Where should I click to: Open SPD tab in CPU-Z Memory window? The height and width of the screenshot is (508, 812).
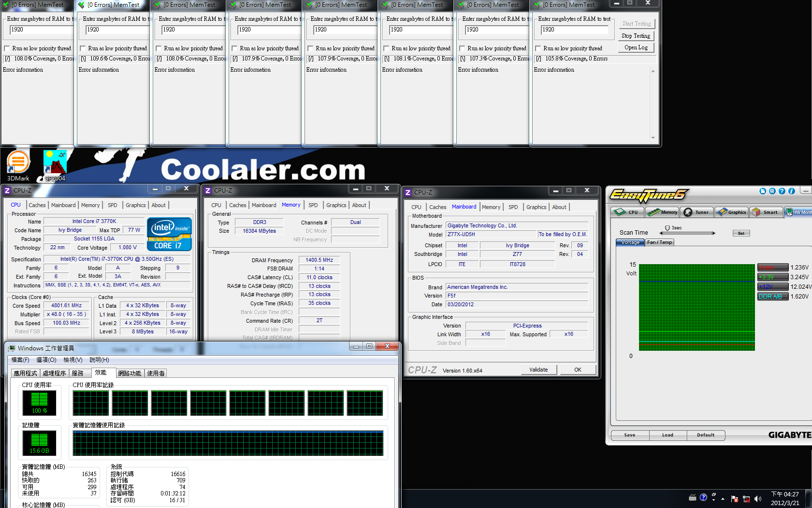(313, 205)
